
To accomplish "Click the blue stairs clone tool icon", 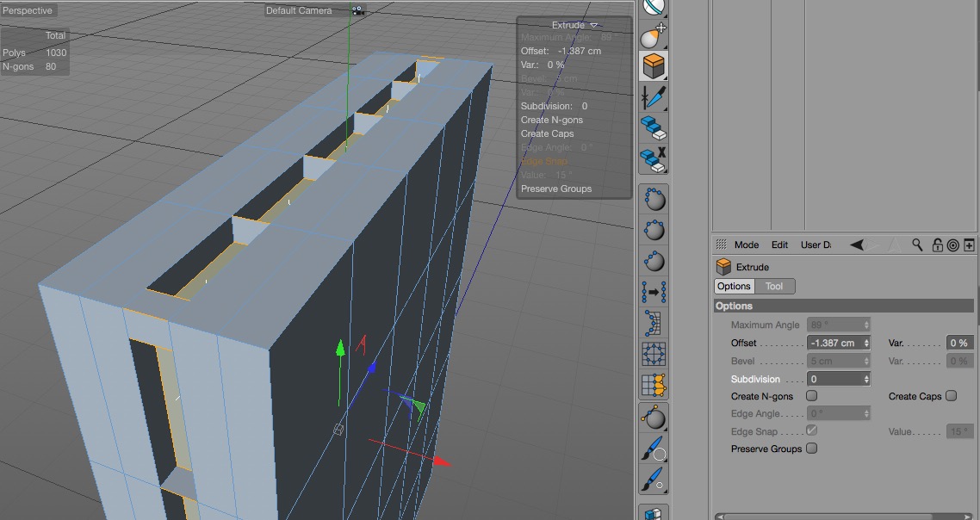I will tap(653, 127).
